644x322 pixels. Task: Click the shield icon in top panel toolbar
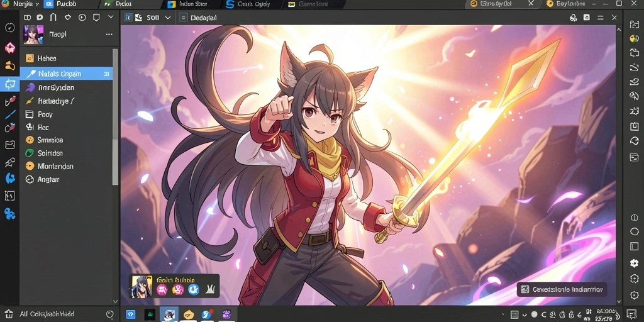click(x=96, y=18)
